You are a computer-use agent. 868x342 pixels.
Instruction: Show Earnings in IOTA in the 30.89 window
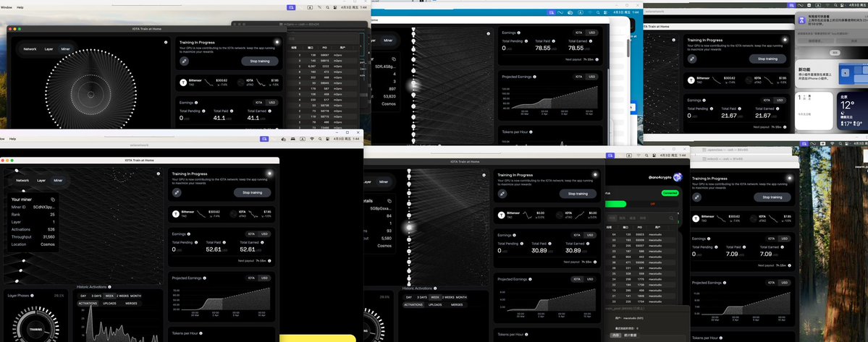(x=577, y=235)
